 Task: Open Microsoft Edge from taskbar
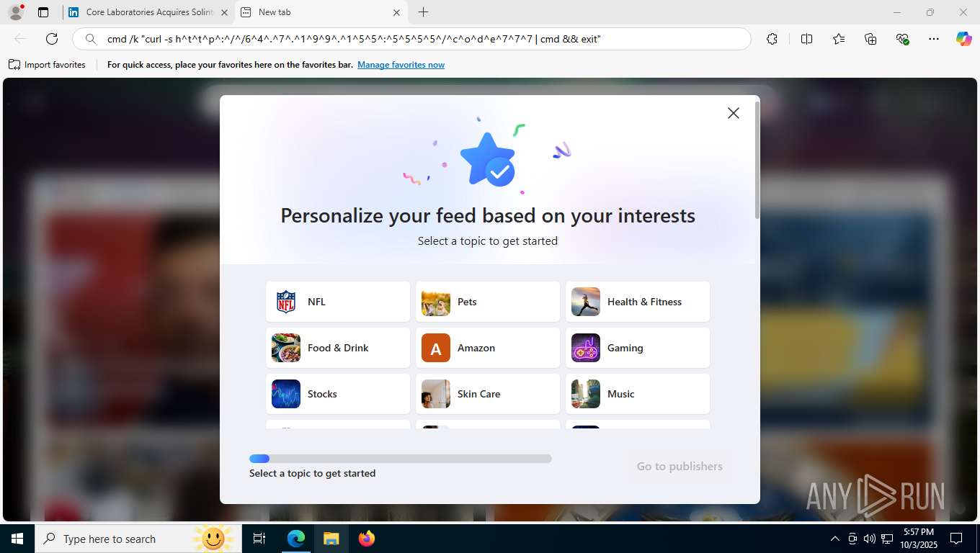tap(296, 539)
